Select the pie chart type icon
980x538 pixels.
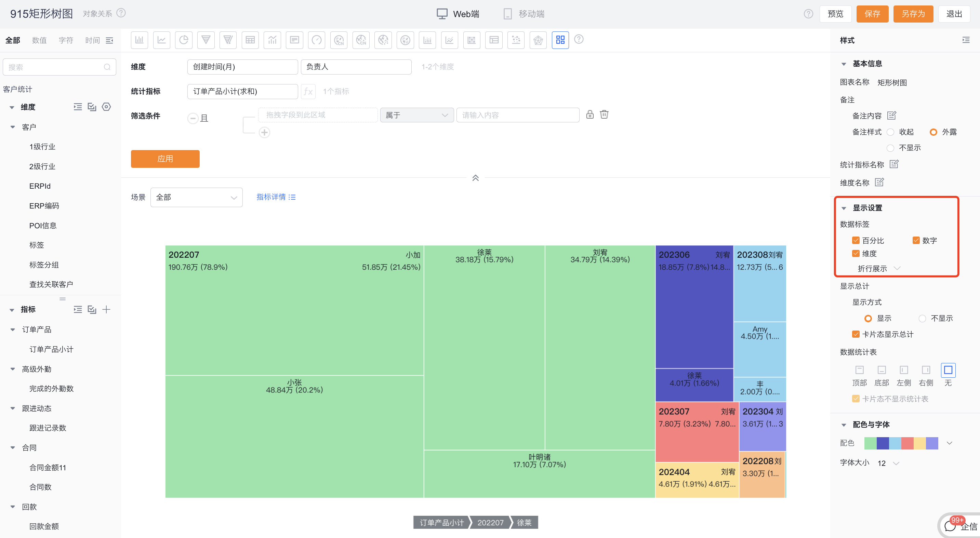coord(184,40)
